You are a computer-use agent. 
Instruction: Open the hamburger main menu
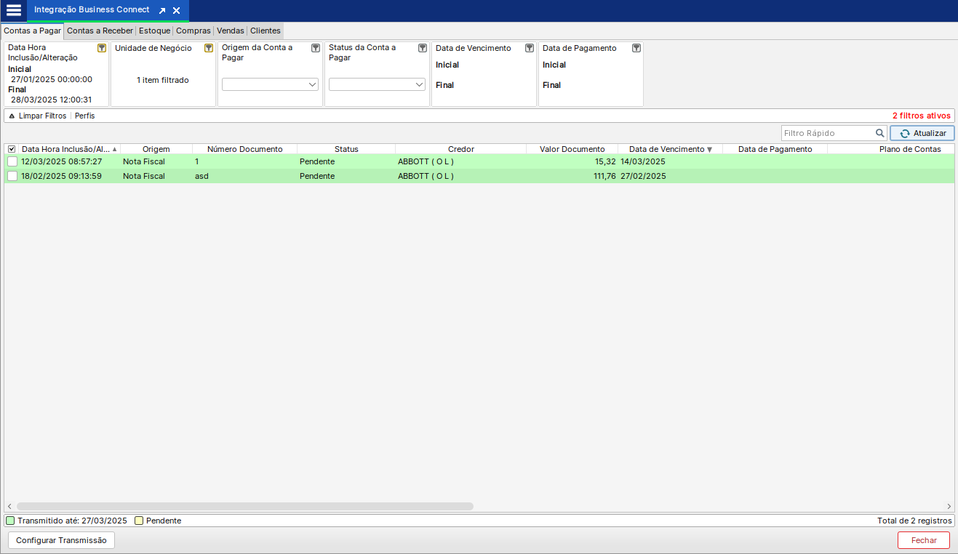14,10
